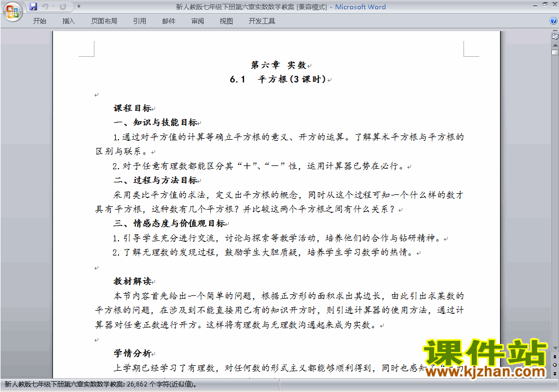559x392 pixels.
Task: Expand Customize Quick Access Toolbar dropdown
Action: (x=79, y=7)
